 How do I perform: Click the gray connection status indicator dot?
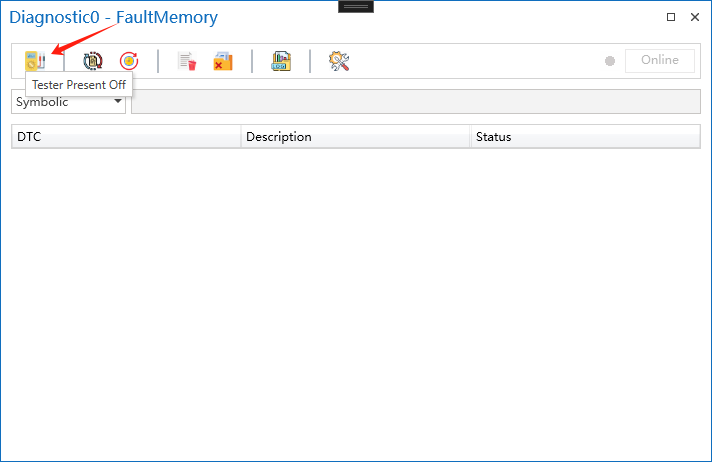tap(610, 61)
